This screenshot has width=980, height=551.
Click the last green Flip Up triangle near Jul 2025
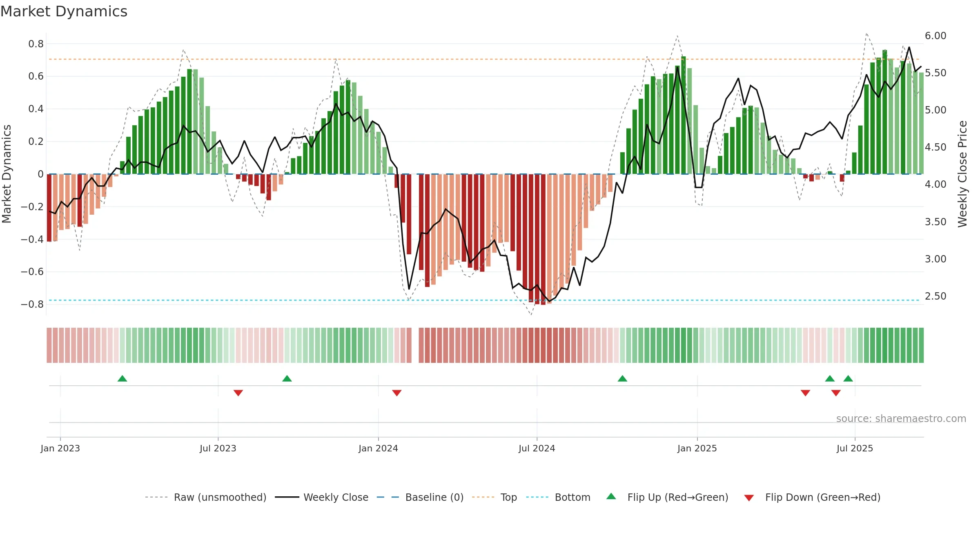[848, 378]
